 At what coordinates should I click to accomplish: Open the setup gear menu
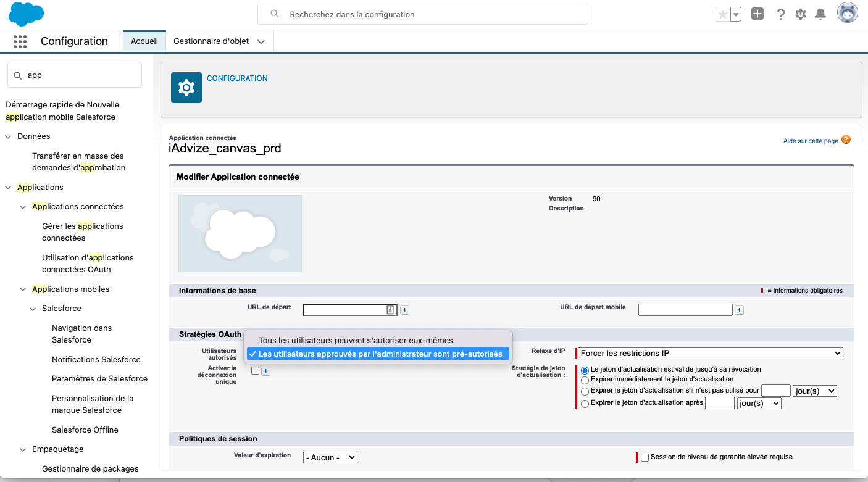coord(801,14)
